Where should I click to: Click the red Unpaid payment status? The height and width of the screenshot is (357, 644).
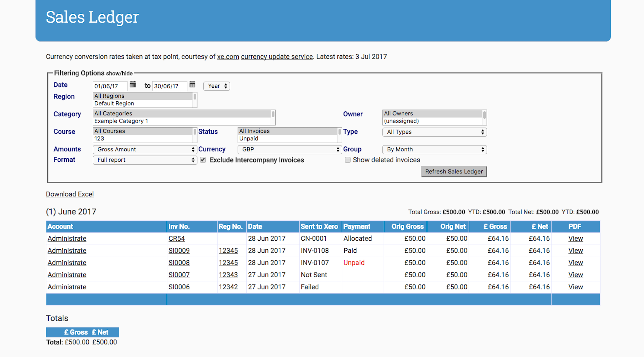(x=354, y=263)
